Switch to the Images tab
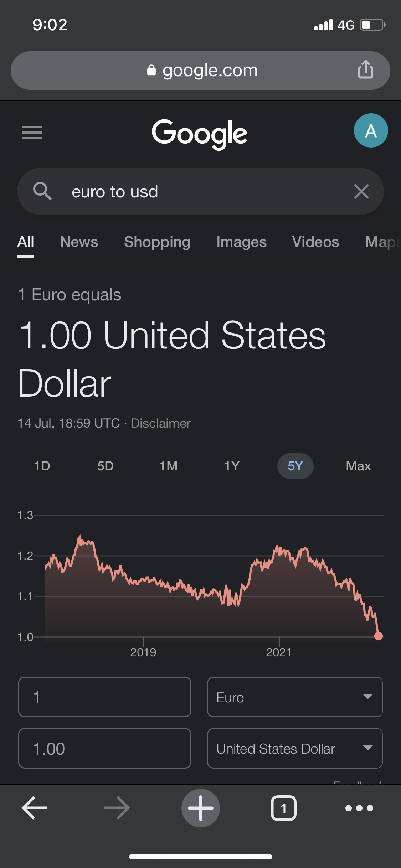 (241, 242)
